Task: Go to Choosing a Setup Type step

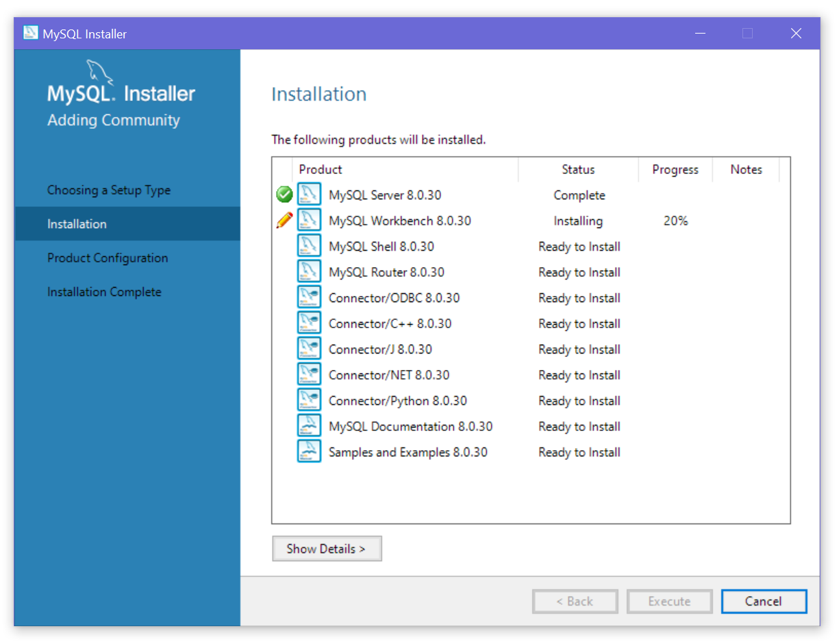Action: pyautogui.click(x=109, y=190)
